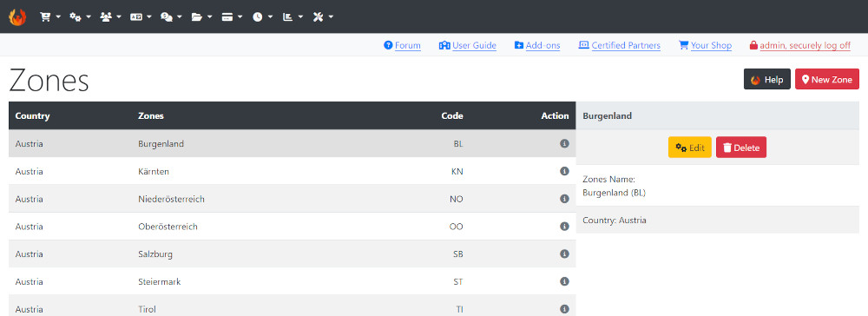
Task: Click info icon in Tirol row
Action: click(x=565, y=309)
